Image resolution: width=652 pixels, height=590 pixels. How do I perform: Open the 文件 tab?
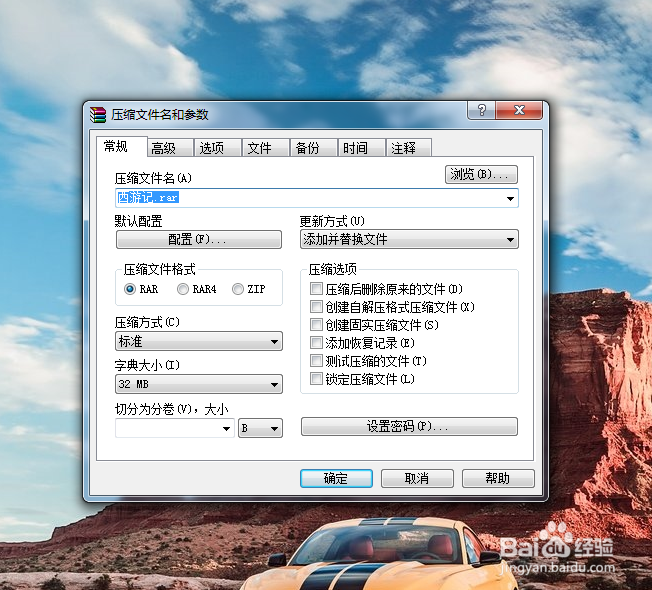(266, 148)
